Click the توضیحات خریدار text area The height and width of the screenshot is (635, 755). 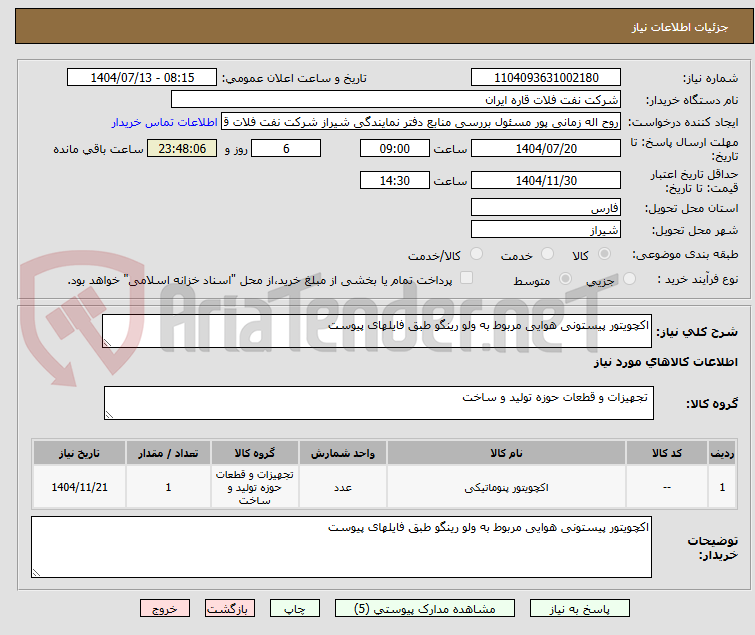(x=341, y=547)
